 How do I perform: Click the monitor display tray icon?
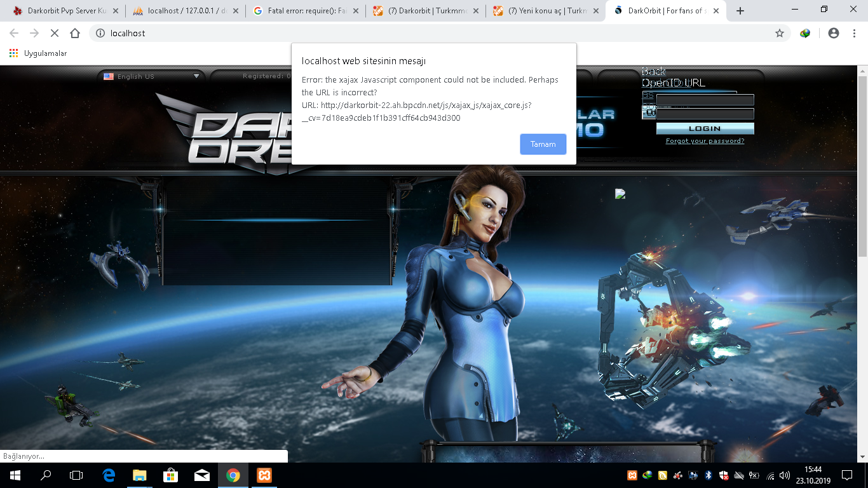[693, 475]
